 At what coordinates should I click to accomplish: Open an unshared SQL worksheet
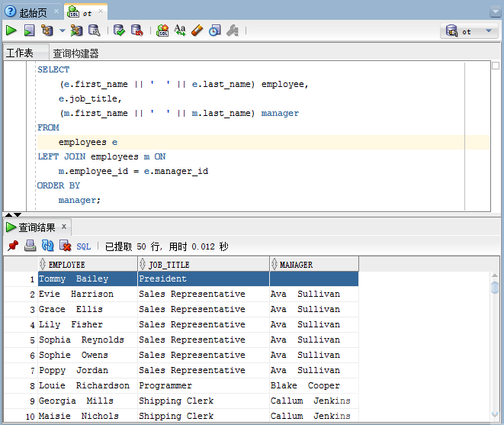point(162,31)
